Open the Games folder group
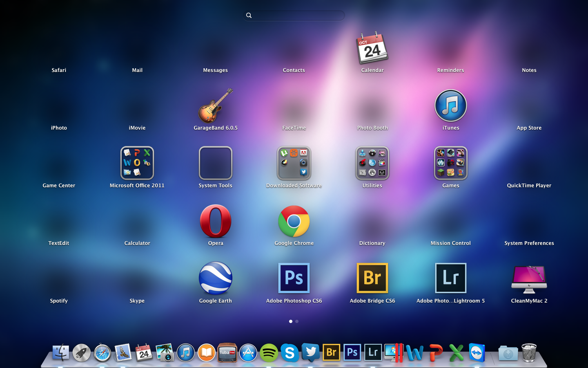Screen dimensions: 588x368 pos(450,163)
